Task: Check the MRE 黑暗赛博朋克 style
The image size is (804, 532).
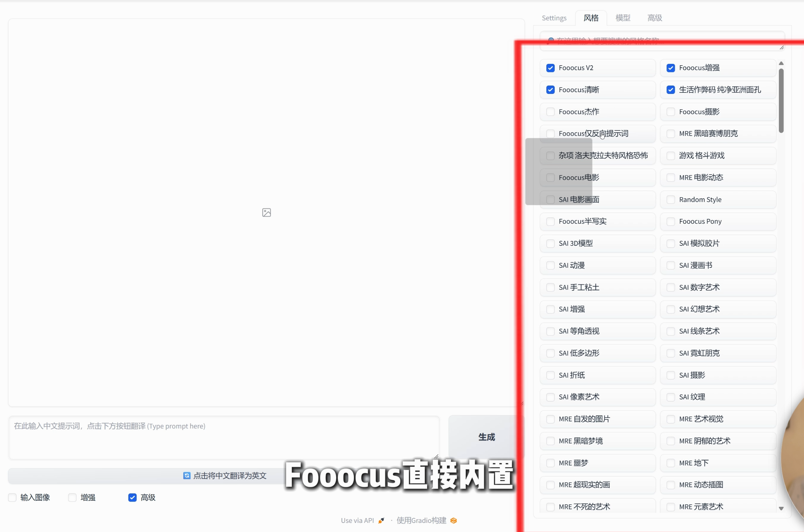Action: [671, 134]
